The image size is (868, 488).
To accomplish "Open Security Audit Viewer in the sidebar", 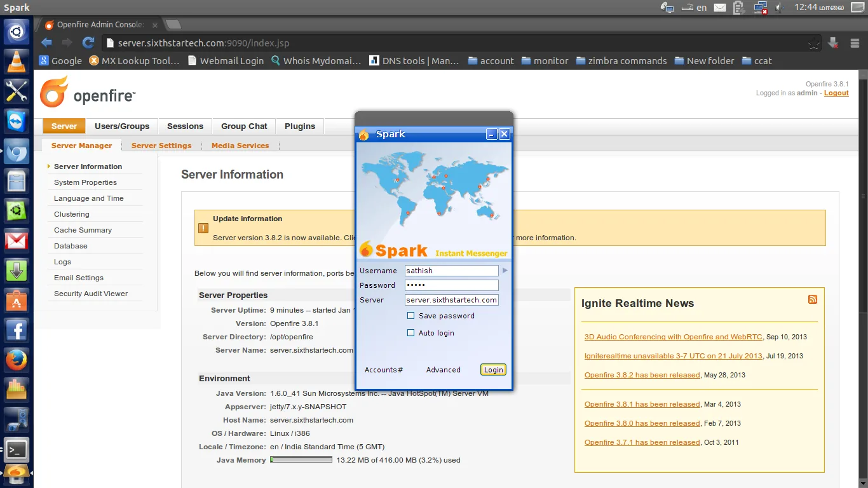I will click(x=91, y=294).
